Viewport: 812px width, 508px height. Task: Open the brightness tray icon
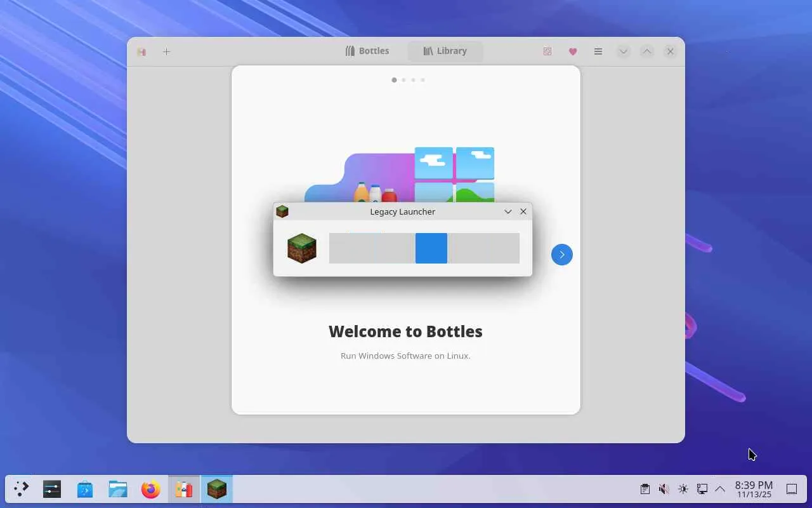[683, 489]
